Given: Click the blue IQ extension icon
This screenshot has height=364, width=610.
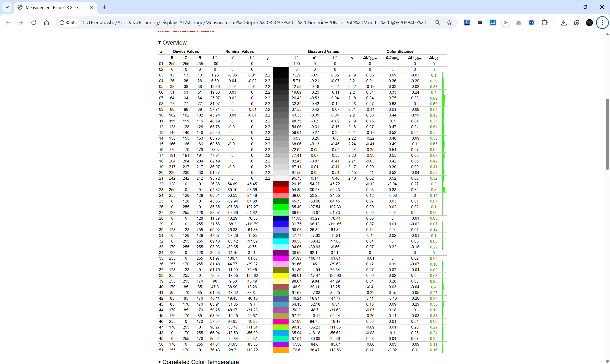Looking at the screenshot, I should point(531,23).
